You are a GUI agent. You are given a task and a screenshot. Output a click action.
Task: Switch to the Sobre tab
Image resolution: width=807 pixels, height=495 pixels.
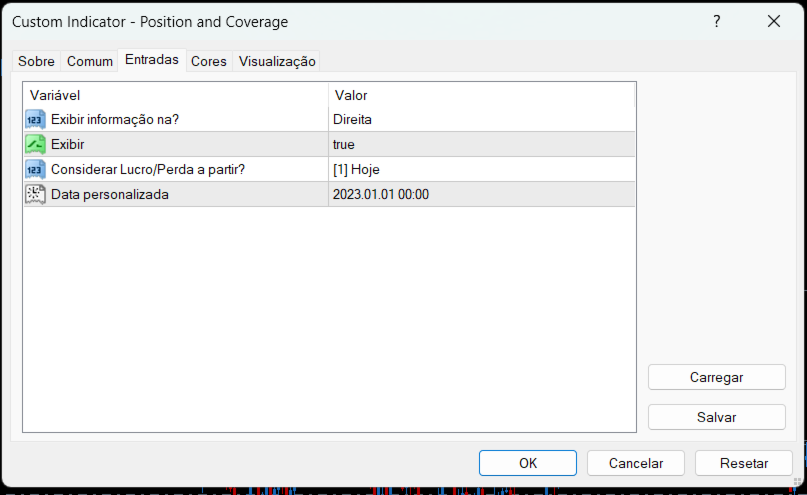coord(37,61)
